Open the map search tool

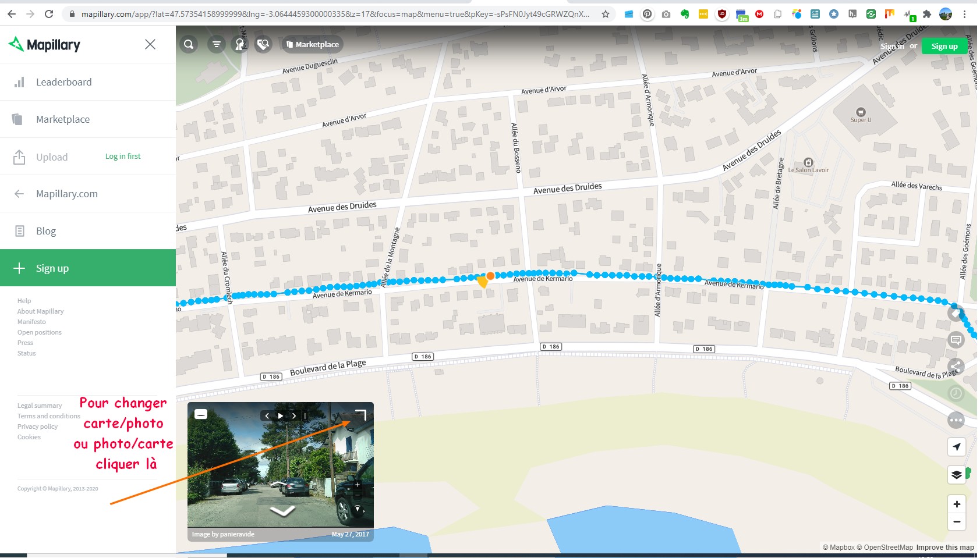click(189, 44)
